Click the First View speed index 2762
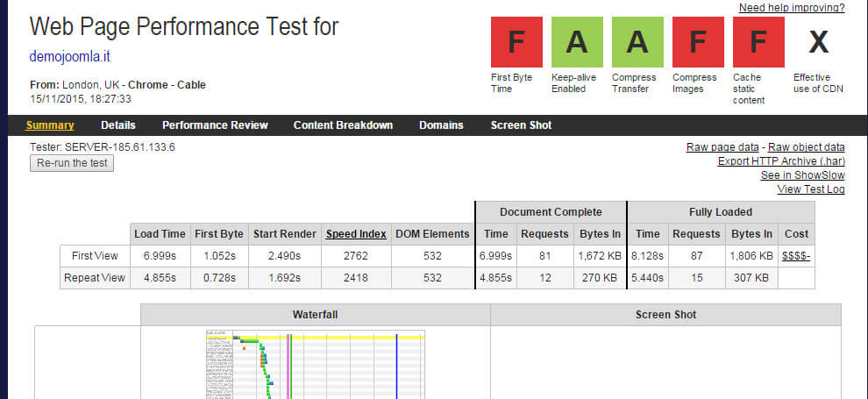This screenshot has height=399, width=868. (356, 256)
